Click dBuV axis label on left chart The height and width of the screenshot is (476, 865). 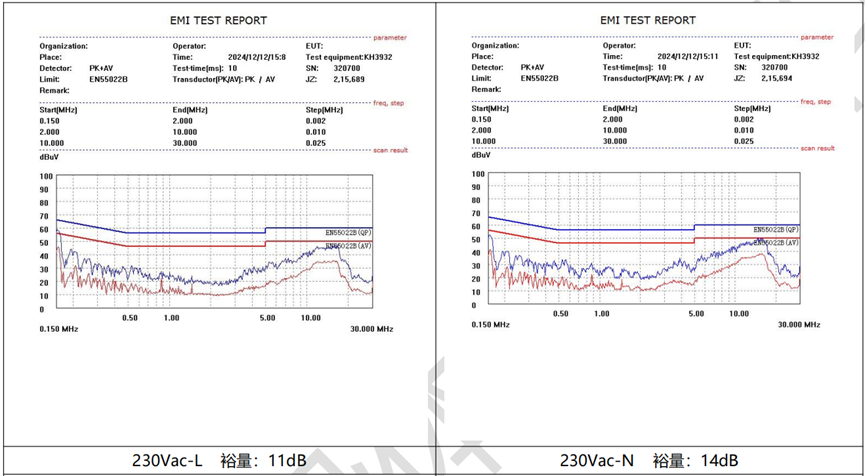point(49,156)
